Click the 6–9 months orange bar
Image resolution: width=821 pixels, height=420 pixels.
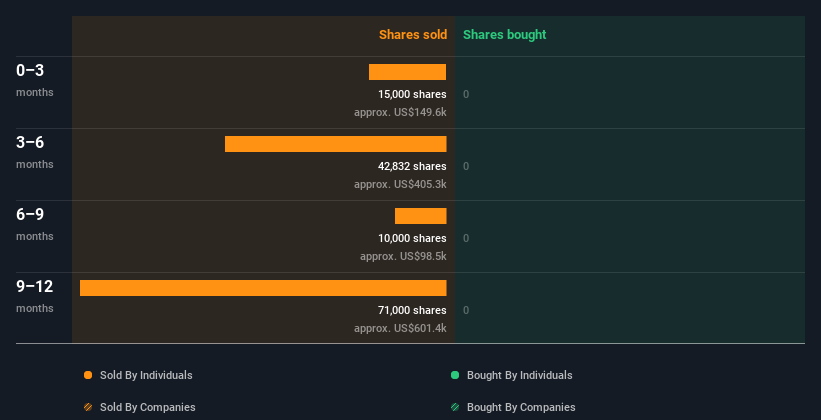pyautogui.click(x=420, y=216)
